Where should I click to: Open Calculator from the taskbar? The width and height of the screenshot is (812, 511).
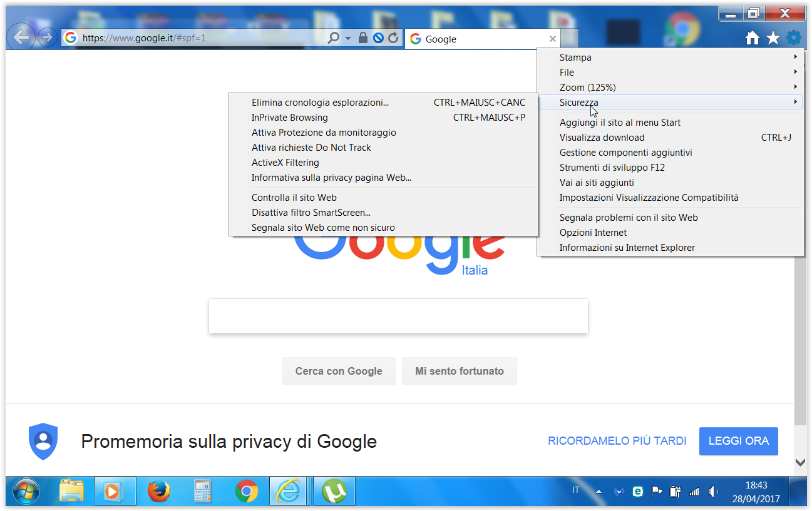pos(202,491)
